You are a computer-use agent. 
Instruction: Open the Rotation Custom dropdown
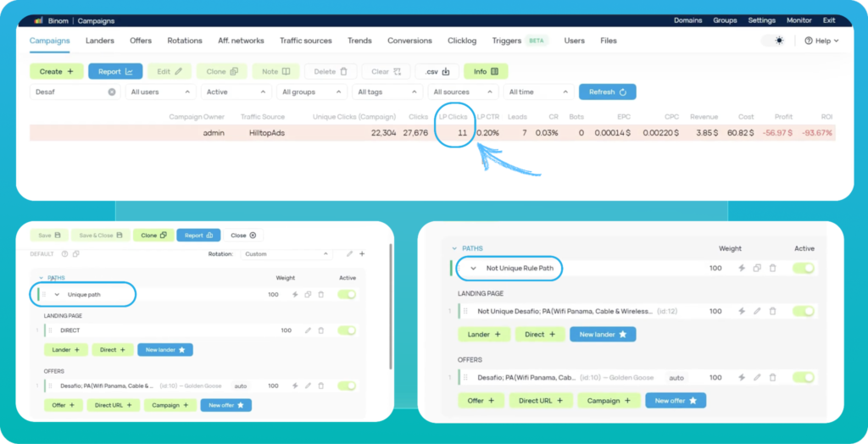pos(287,254)
